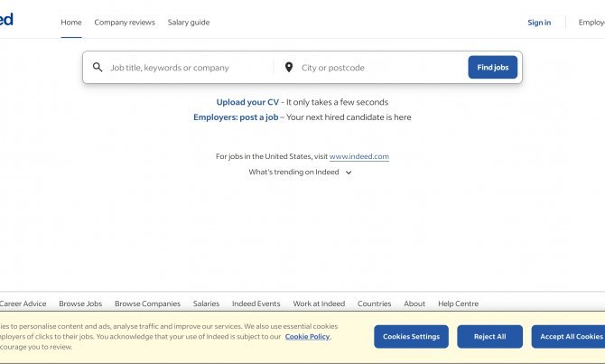Open the Home tab
605x364 pixels.
71,23
